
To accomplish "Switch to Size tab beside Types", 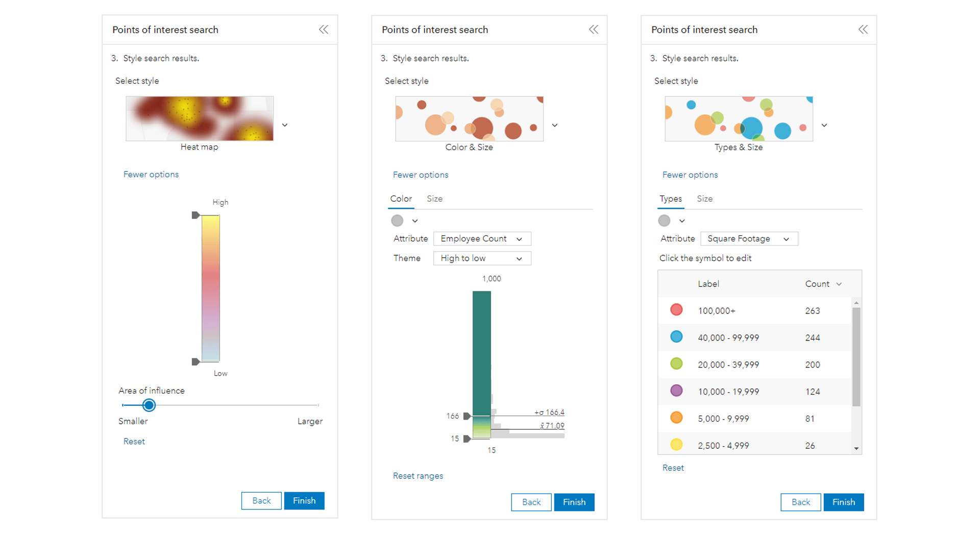I will tap(704, 199).
